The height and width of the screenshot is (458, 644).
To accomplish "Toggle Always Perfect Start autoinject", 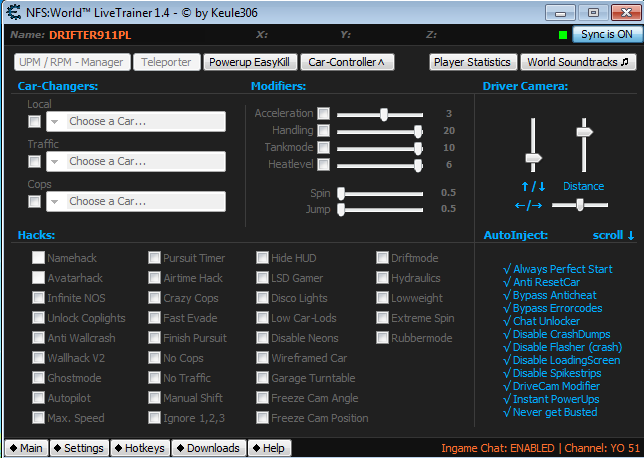I will coord(558,269).
